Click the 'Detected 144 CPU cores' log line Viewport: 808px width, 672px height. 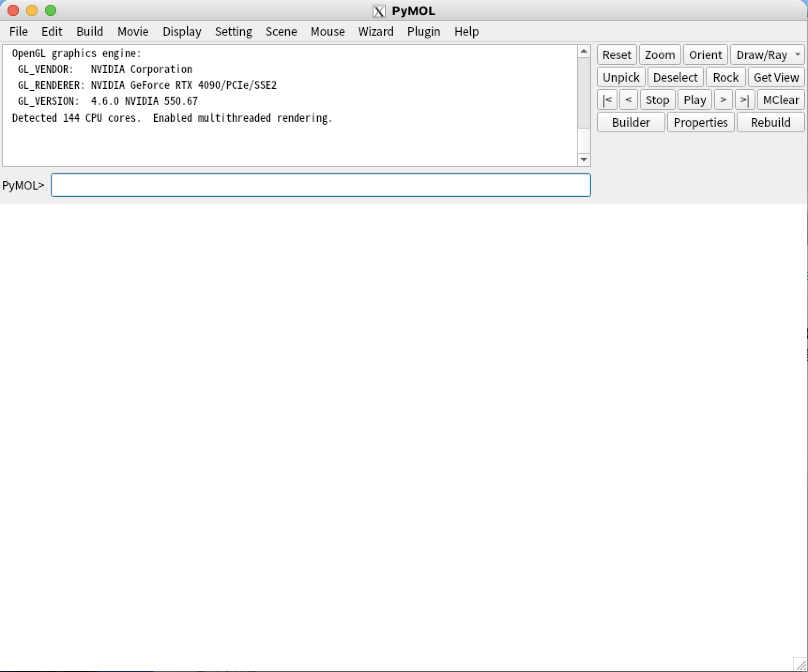[x=172, y=118]
